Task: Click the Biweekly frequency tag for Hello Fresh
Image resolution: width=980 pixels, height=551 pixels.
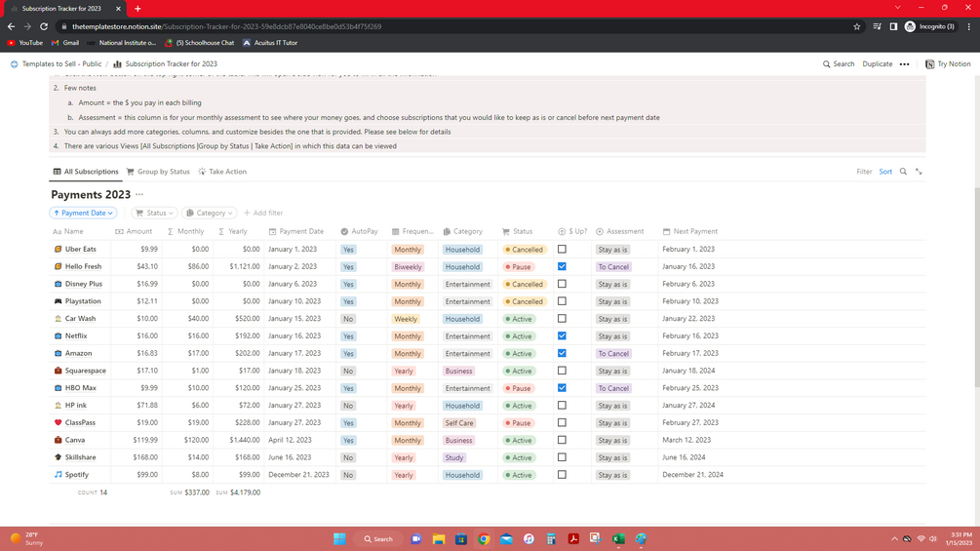Action: pyautogui.click(x=409, y=267)
